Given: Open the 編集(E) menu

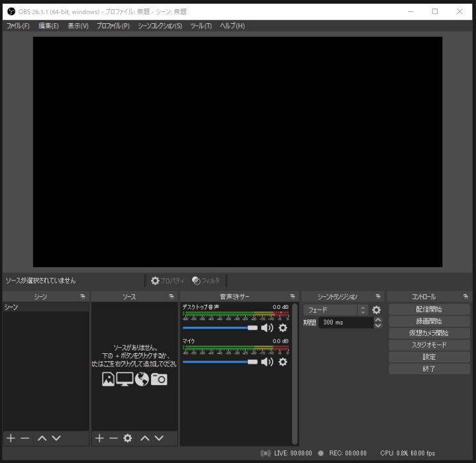Looking at the screenshot, I should 48,26.
